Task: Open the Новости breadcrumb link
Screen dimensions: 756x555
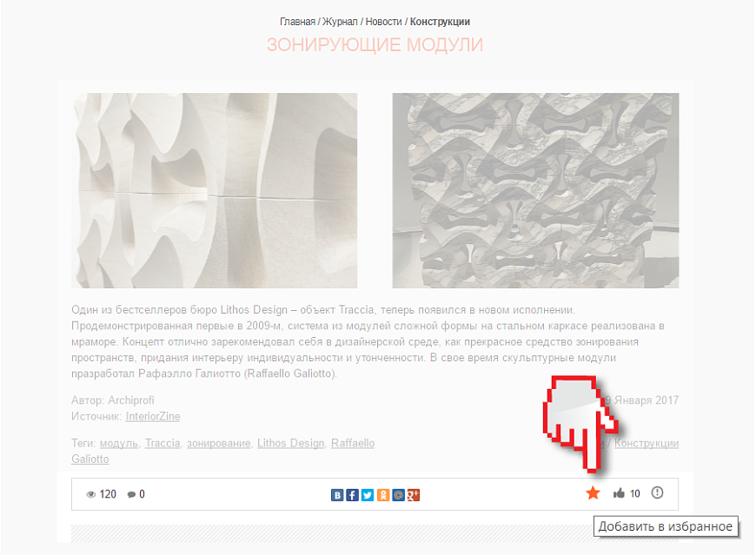Action: pos(384,22)
